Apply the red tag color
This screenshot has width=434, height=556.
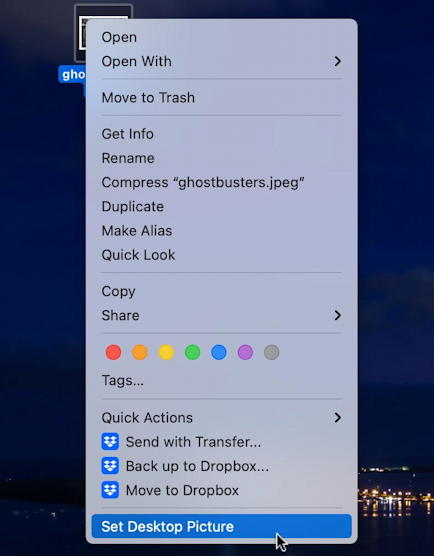click(113, 352)
